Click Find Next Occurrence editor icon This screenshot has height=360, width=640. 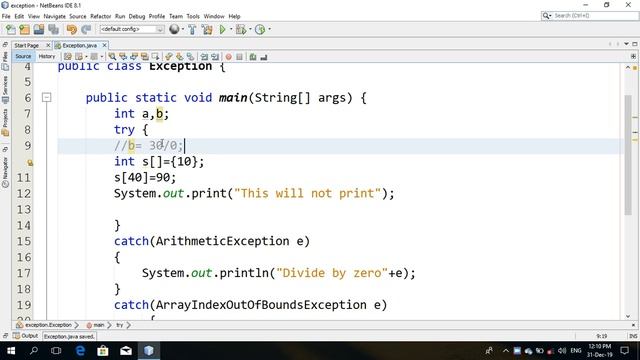coord(134,57)
